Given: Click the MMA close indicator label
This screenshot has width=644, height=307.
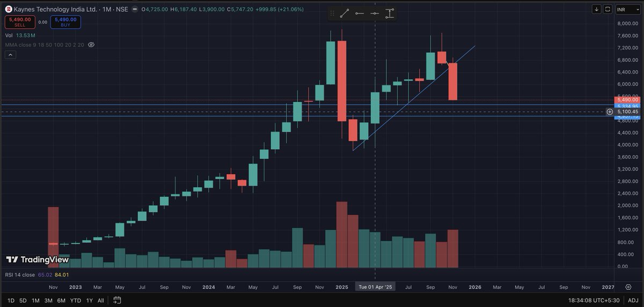Looking at the screenshot, I should pos(45,45).
